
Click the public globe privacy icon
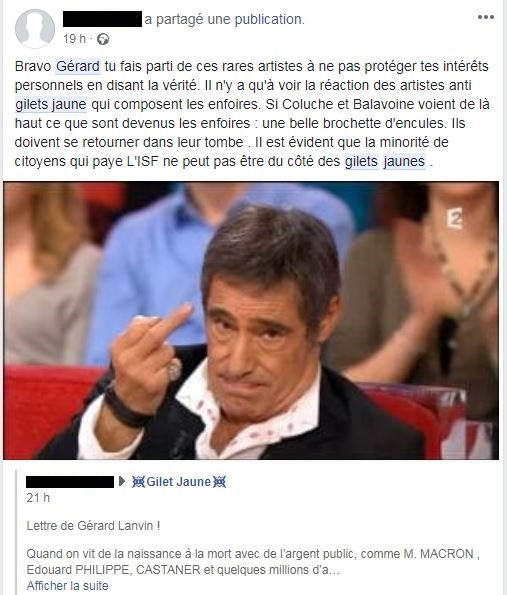tap(103, 39)
